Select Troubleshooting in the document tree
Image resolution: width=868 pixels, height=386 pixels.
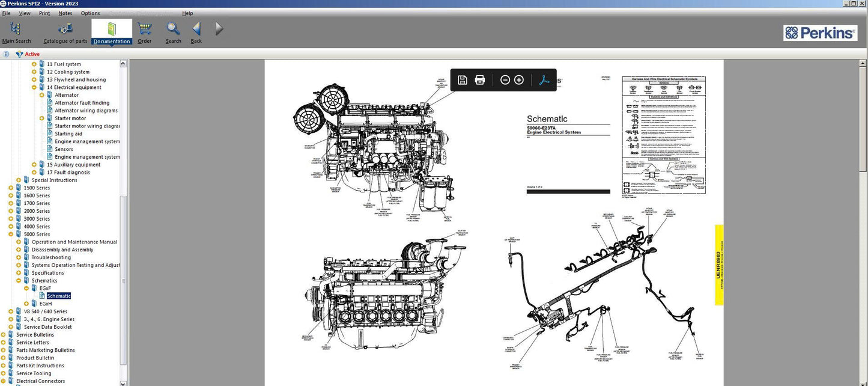click(50, 257)
